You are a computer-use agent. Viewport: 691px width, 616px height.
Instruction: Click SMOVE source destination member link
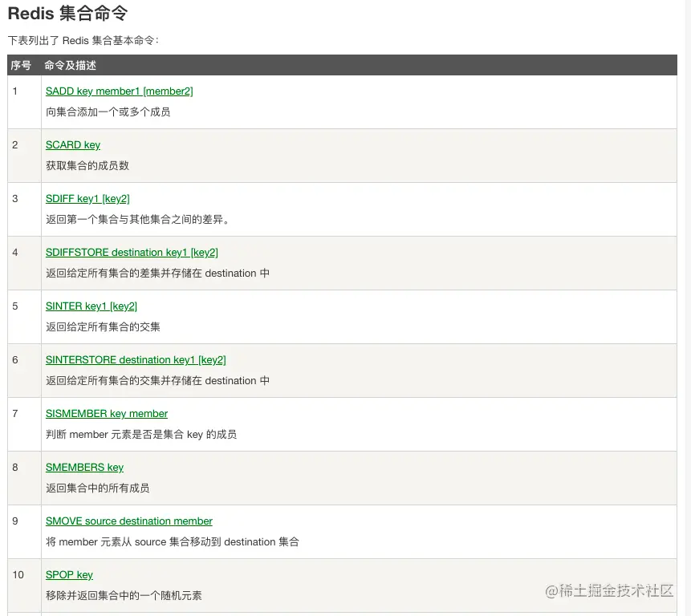click(128, 521)
